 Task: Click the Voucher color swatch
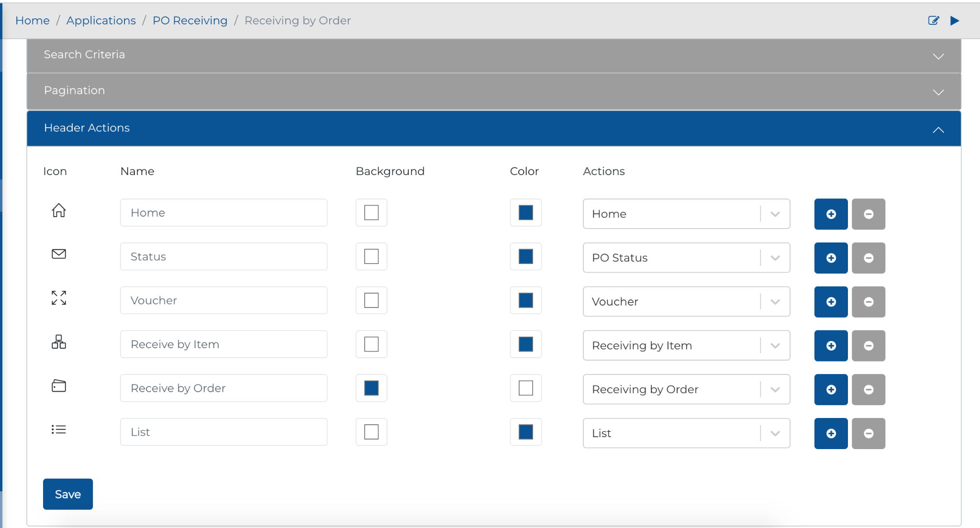click(525, 300)
